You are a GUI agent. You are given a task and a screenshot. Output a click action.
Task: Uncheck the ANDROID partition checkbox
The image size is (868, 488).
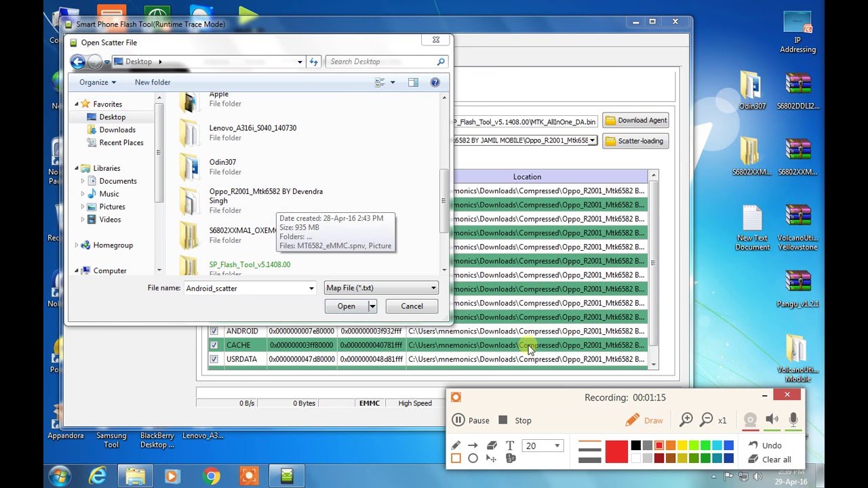pyautogui.click(x=214, y=331)
